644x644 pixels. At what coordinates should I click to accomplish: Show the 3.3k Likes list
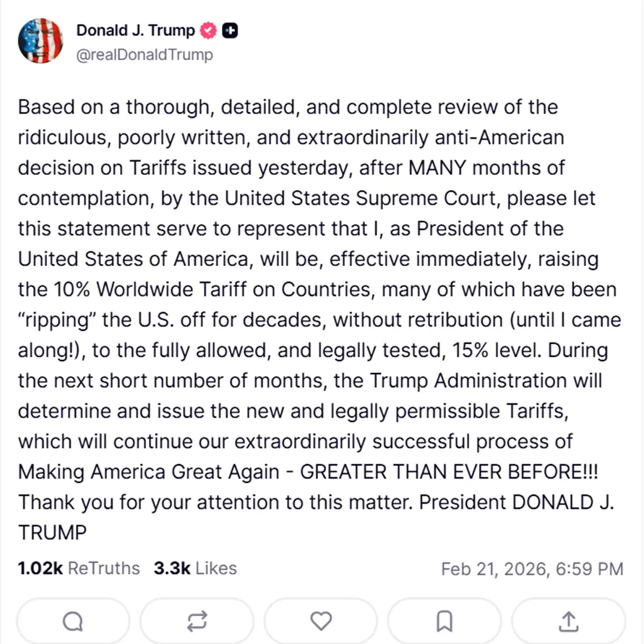point(195,569)
